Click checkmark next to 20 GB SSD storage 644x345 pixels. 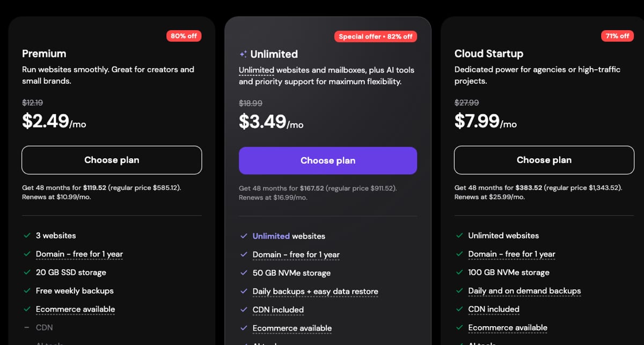[27, 272]
